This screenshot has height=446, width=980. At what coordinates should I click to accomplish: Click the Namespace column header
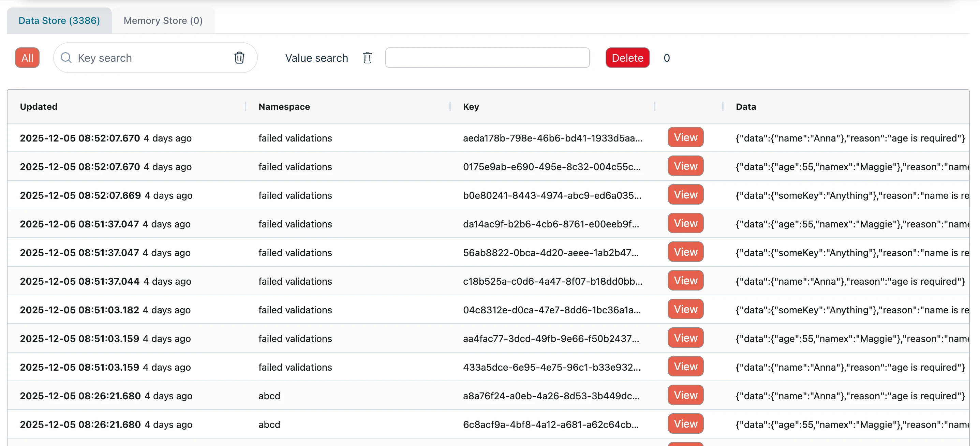284,106
